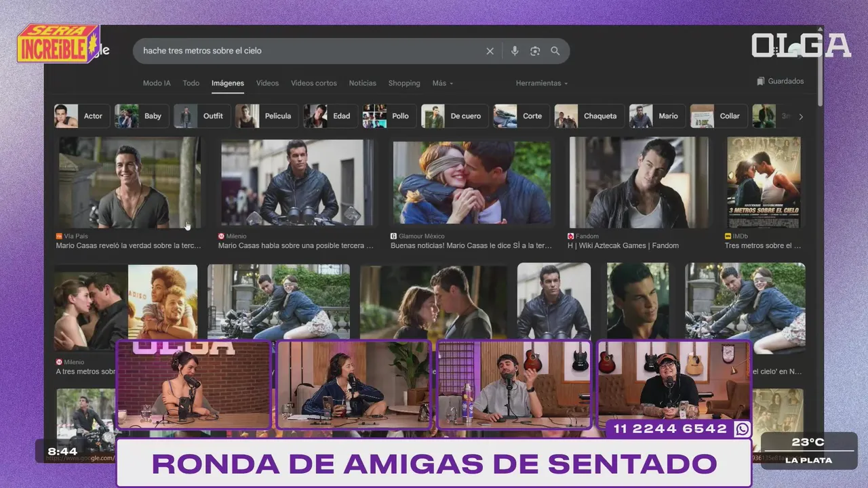Click 'A tres metros sobr' Milenio caption
This screenshot has height=488, width=868.
tap(85, 371)
